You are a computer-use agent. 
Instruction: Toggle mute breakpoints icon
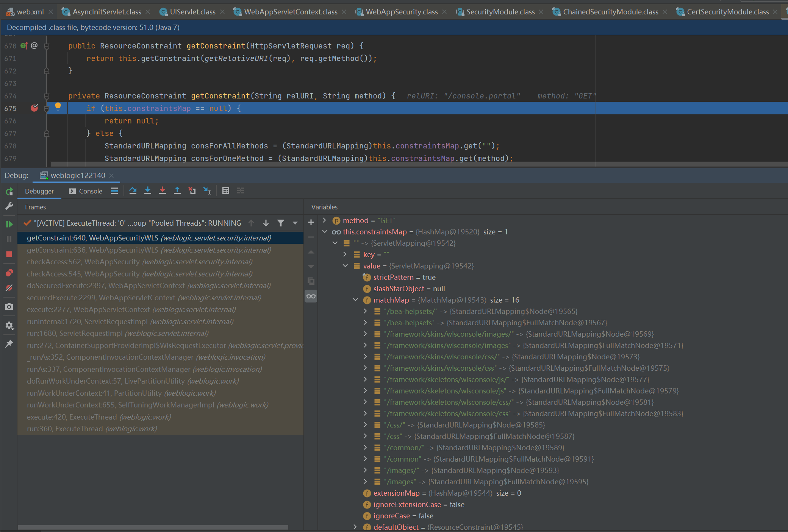pos(9,288)
